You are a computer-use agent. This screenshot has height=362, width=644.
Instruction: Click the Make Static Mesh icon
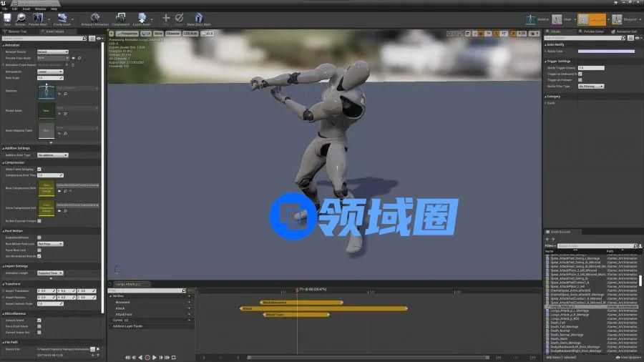198,18
